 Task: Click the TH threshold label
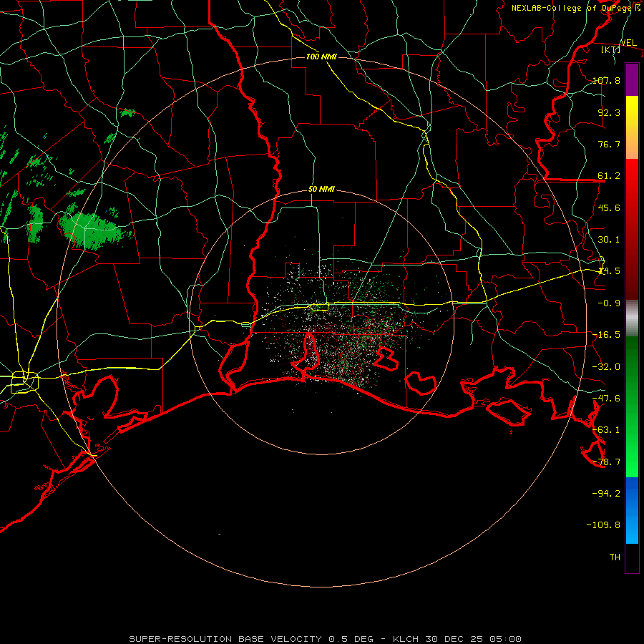point(615,557)
